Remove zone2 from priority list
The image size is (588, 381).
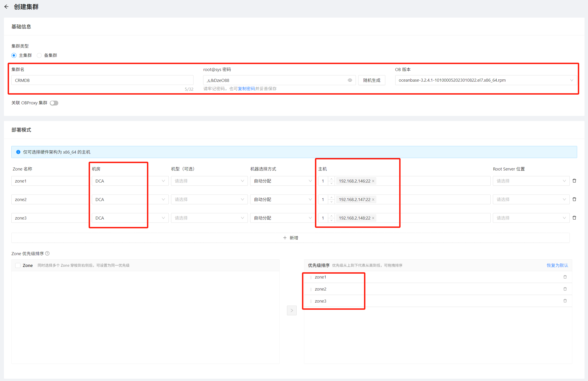[x=565, y=289]
